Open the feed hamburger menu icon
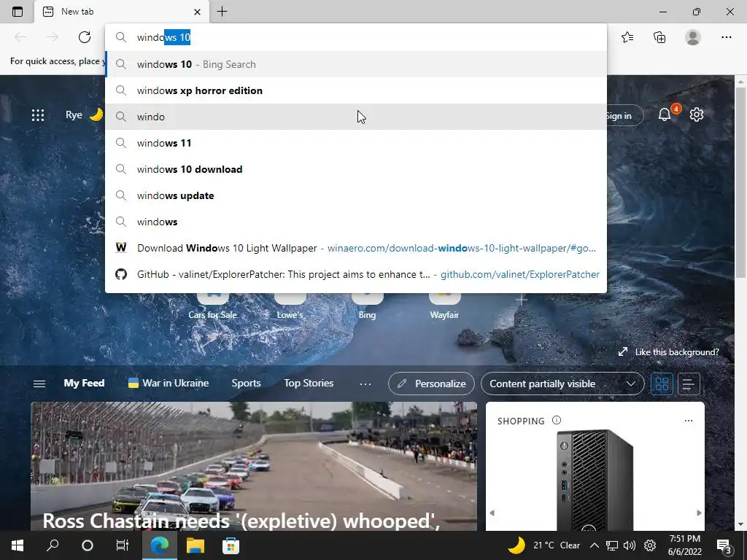 (x=39, y=384)
